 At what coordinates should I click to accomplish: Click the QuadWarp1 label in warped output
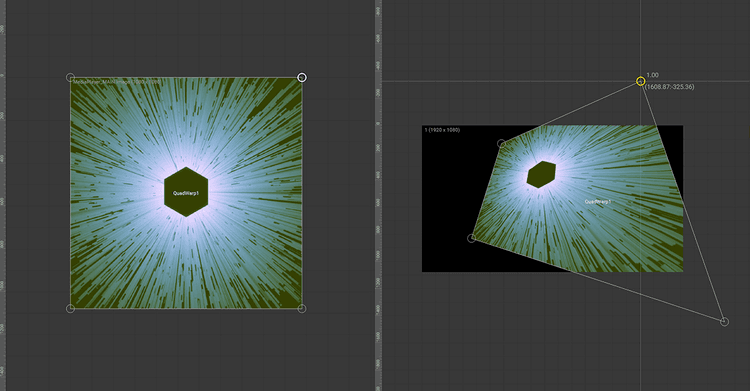click(598, 202)
